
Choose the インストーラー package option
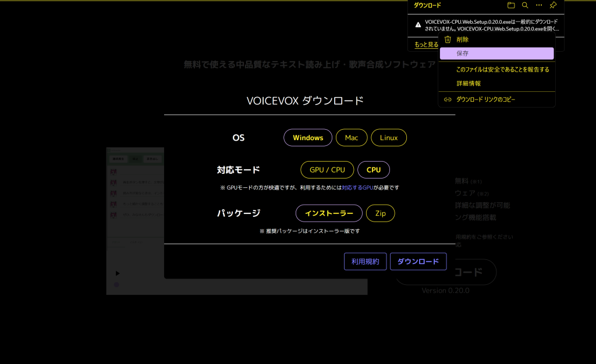329,213
